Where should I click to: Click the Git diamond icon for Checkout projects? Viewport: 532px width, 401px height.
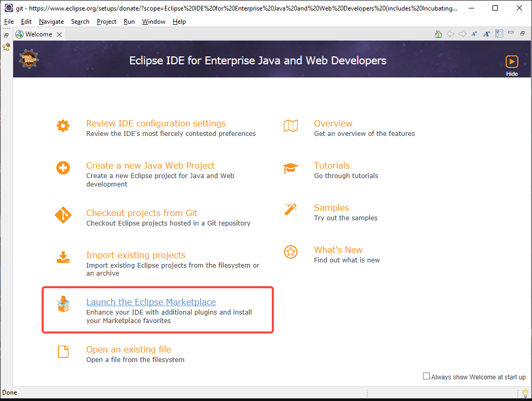(x=63, y=215)
